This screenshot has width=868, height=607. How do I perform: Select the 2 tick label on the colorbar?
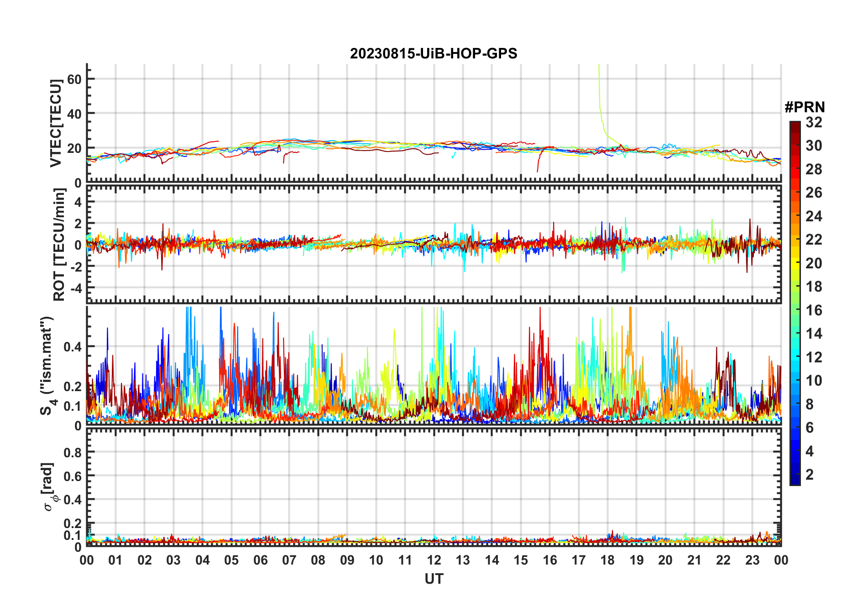click(x=810, y=475)
